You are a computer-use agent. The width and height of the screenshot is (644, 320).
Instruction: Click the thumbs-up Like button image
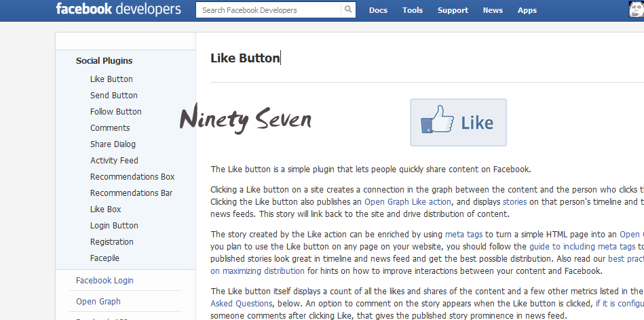458,122
